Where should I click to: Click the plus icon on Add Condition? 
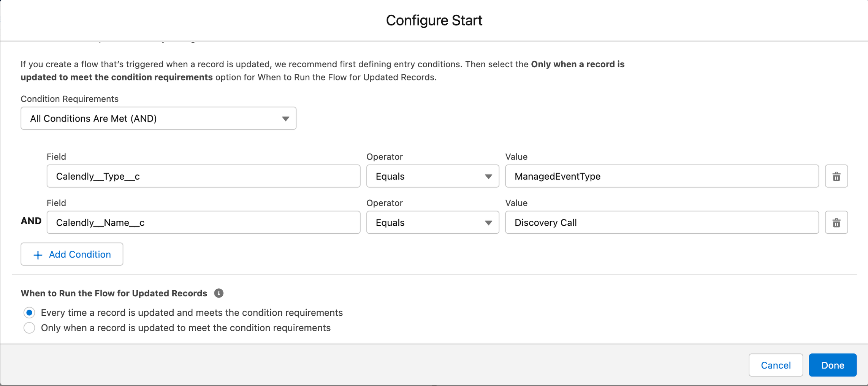point(38,255)
